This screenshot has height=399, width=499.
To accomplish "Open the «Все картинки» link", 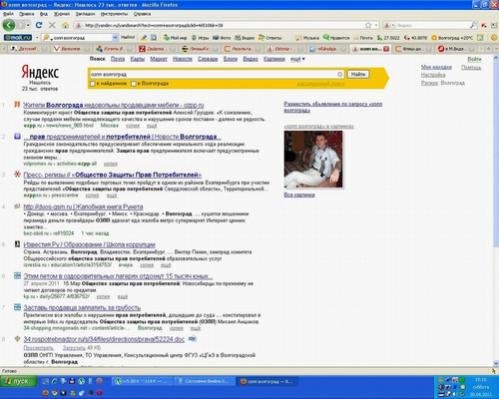I will [299, 195].
